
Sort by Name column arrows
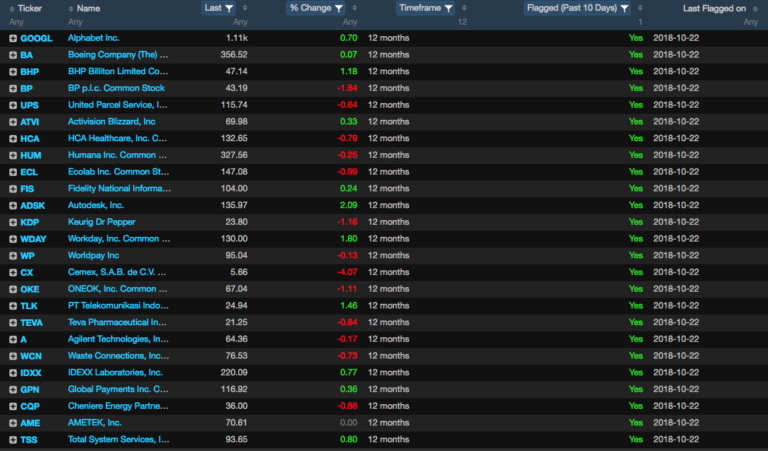pyautogui.click(x=71, y=9)
